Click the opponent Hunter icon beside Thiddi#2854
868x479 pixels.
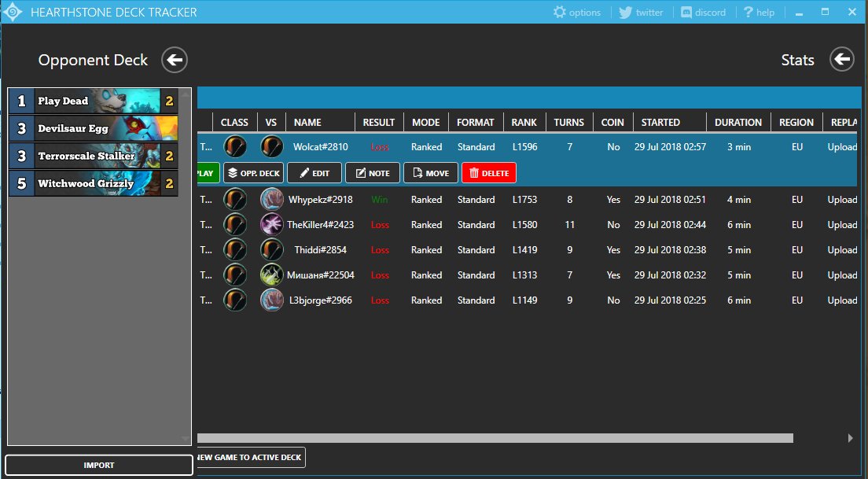(x=272, y=250)
